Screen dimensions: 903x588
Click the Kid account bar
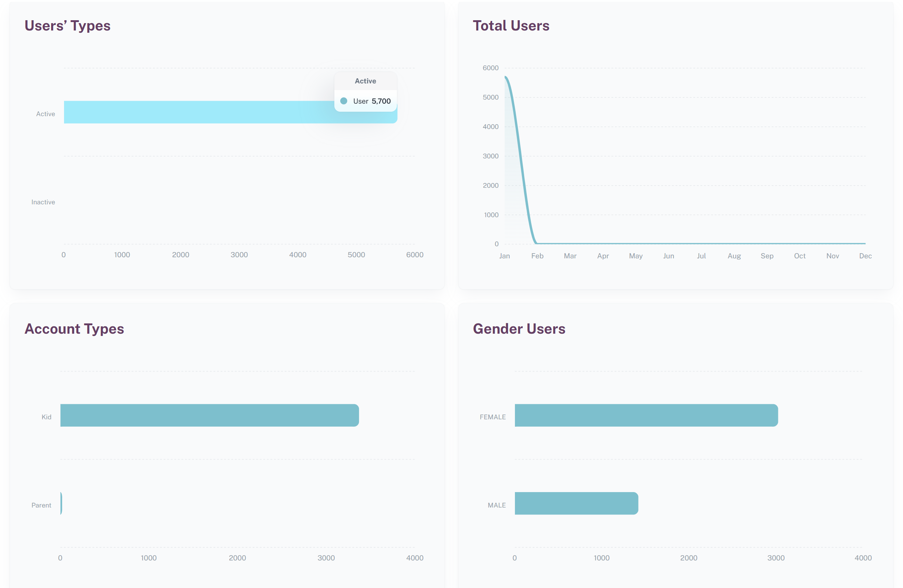[x=209, y=415]
